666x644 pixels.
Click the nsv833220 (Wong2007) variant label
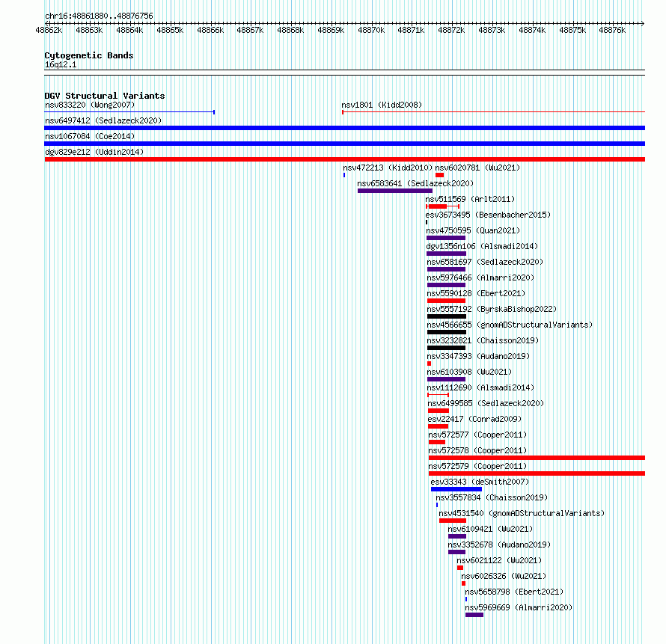pos(90,105)
